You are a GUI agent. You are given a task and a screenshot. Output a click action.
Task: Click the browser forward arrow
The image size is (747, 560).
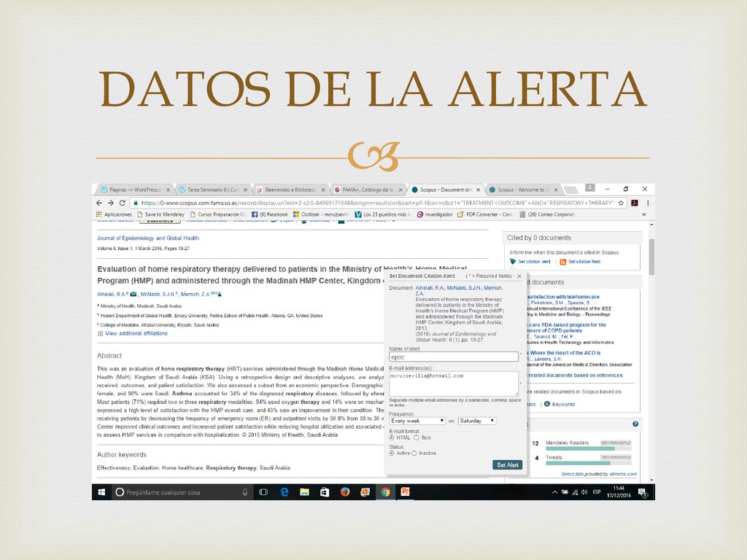point(111,203)
